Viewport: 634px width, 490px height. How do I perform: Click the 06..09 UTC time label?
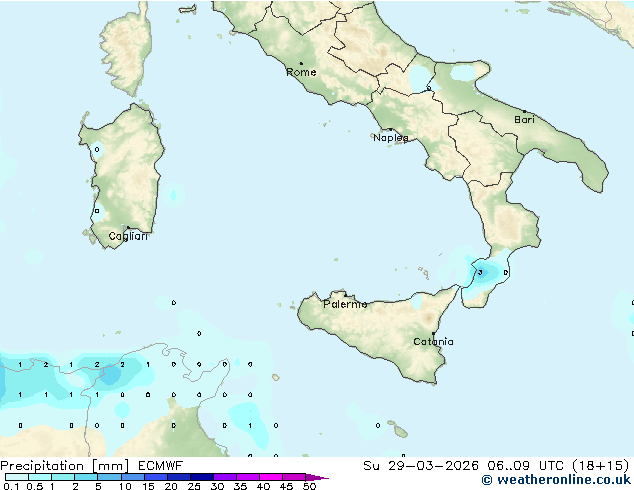click(525, 466)
